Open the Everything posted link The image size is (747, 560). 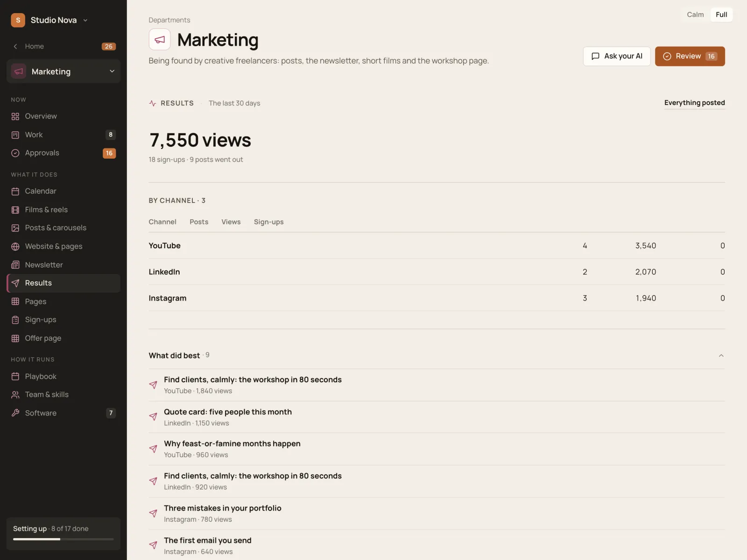tap(695, 103)
